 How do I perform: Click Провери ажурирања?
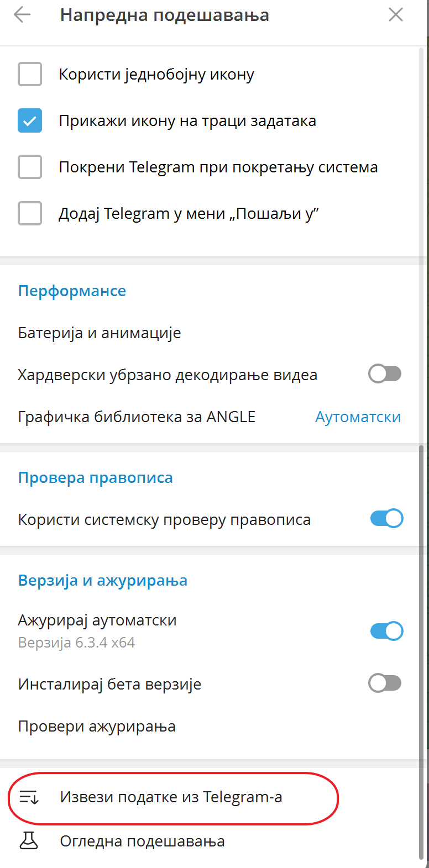97,726
